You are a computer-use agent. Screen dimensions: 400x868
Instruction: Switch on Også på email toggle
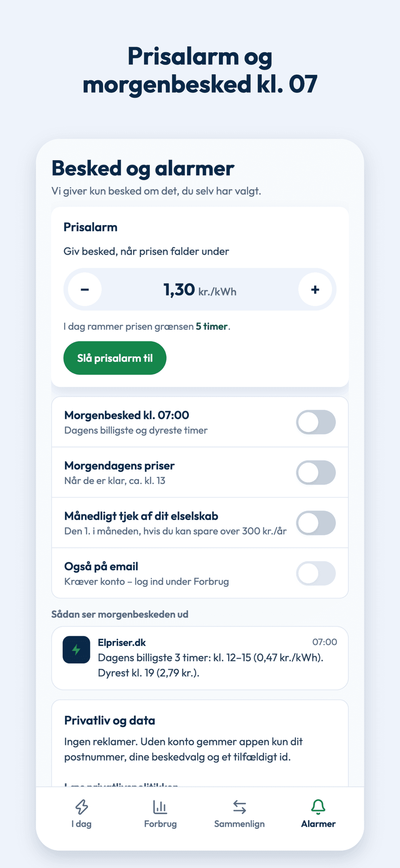click(316, 573)
